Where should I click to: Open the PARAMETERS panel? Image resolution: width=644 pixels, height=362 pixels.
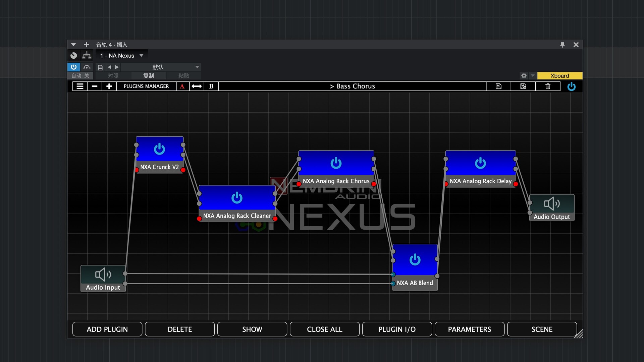pos(470,329)
